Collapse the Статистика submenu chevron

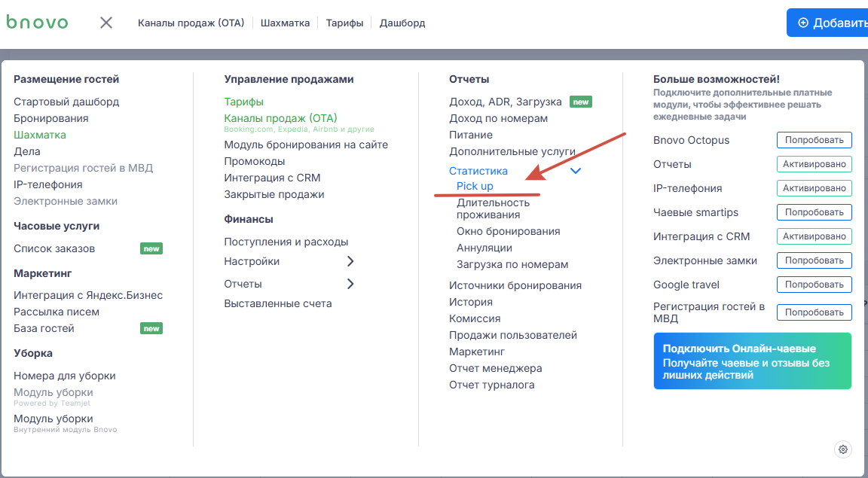[576, 171]
